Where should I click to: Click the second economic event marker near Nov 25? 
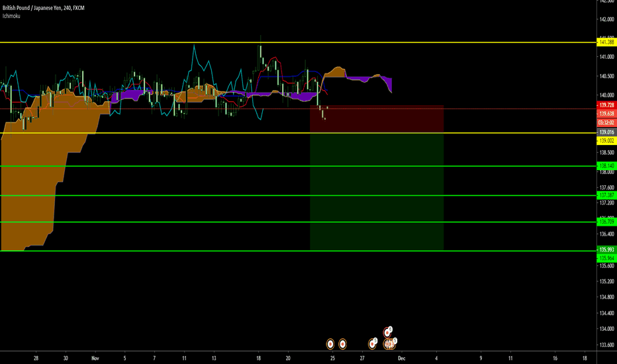coord(343,343)
